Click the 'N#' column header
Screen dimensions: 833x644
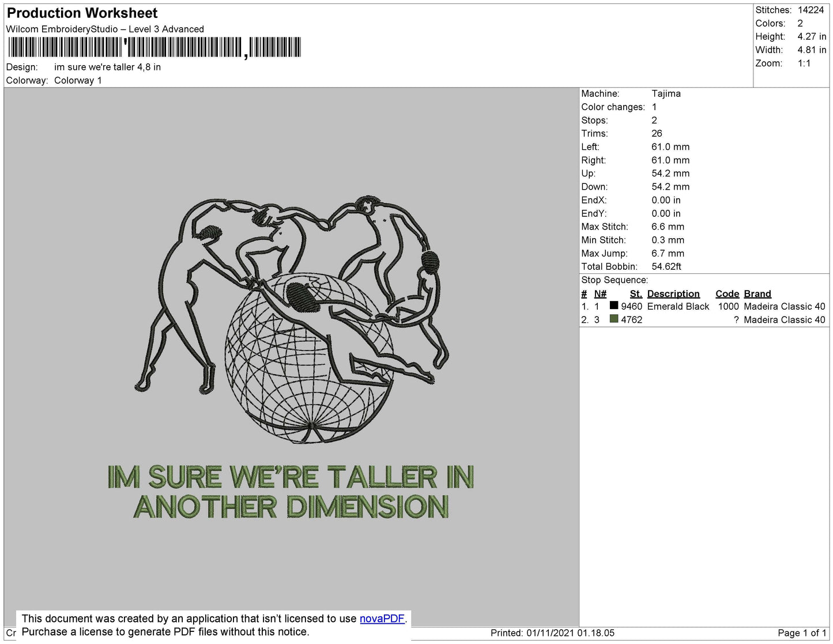tap(600, 293)
